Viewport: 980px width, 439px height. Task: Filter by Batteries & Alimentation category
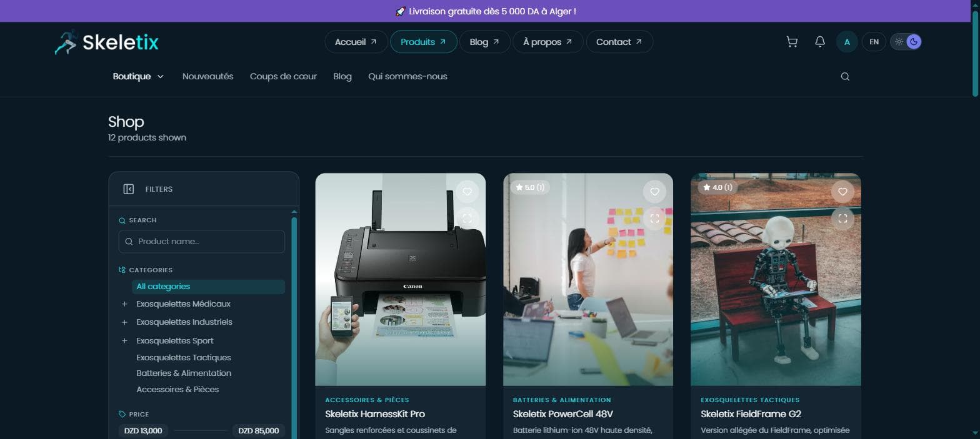(184, 373)
